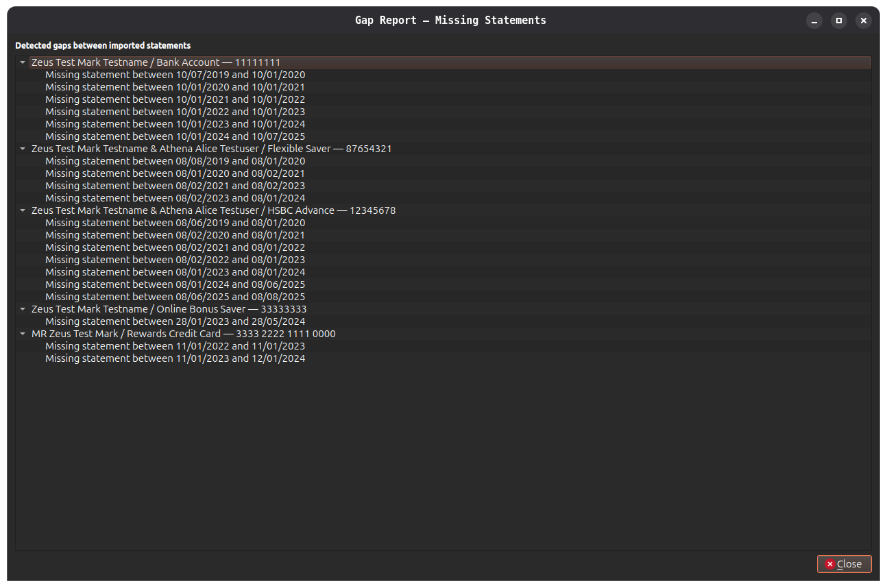Image resolution: width=887 pixels, height=588 pixels.
Task: Select gap between 28/01/2023 and 28/05/2024
Action: (x=457, y=321)
